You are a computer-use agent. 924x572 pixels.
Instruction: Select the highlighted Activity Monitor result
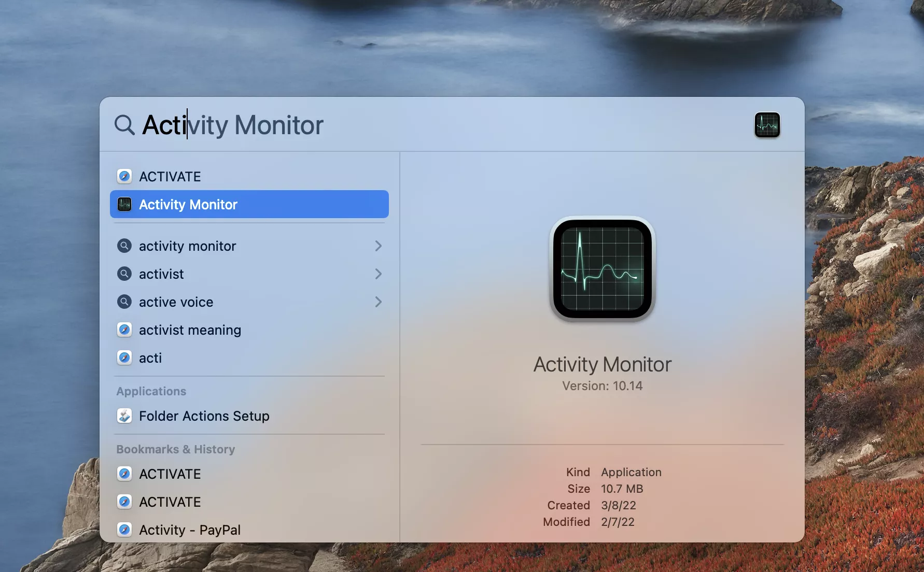point(249,205)
